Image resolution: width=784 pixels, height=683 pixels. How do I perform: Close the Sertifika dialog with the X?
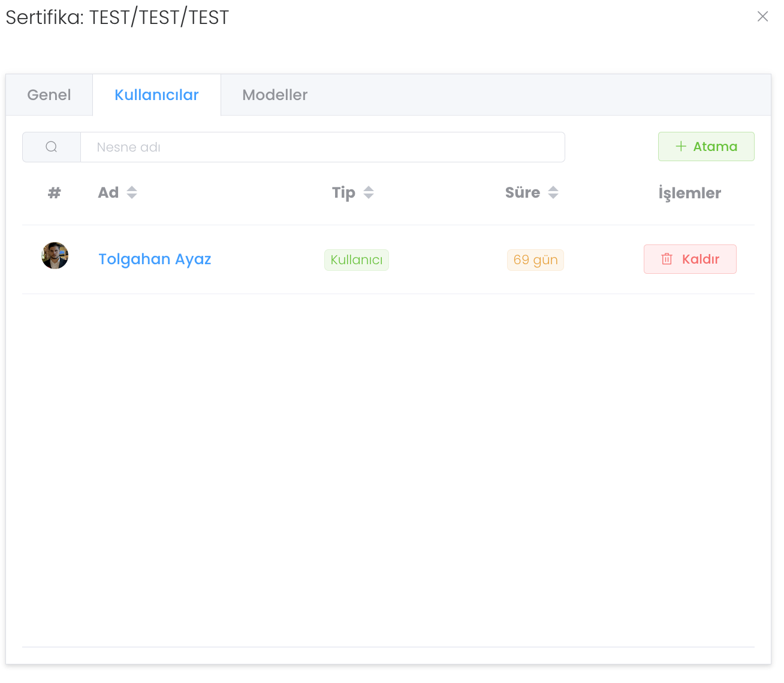click(x=762, y=17)
